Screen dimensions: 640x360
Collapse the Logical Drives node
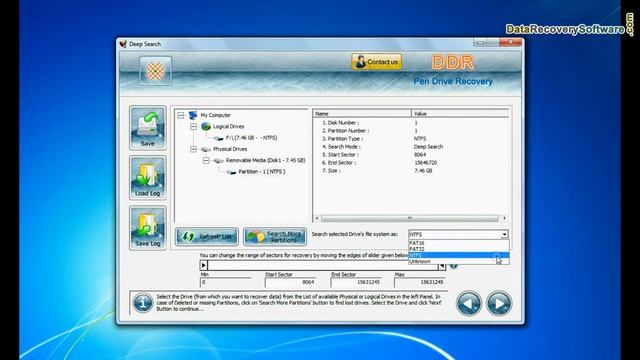[x=193, y=127]
